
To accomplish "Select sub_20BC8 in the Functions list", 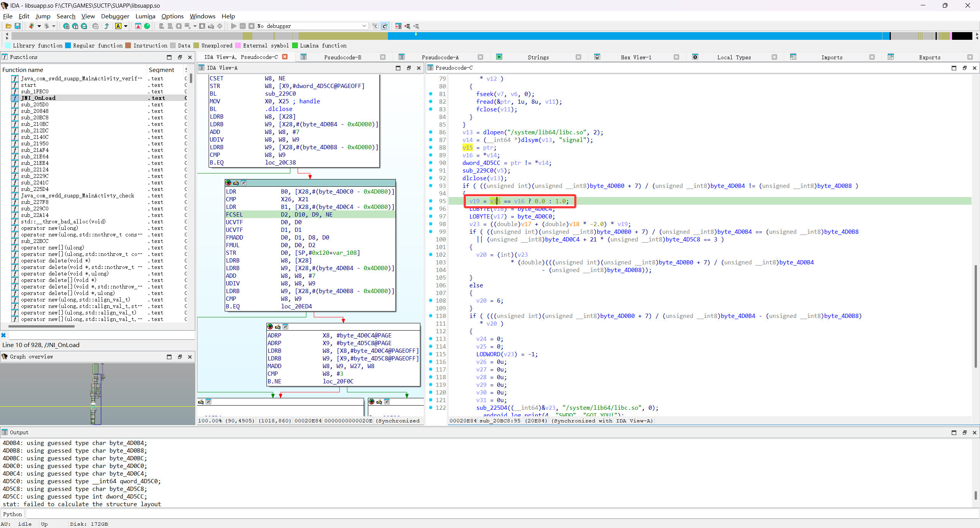I will 98,117.
